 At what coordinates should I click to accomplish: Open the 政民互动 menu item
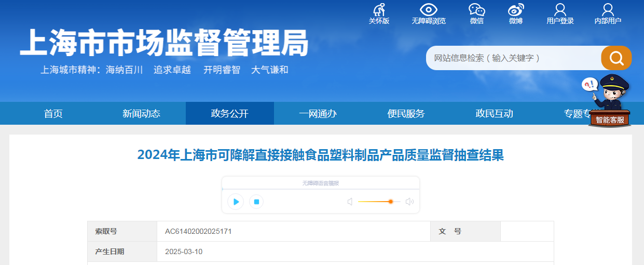point(495,114)
